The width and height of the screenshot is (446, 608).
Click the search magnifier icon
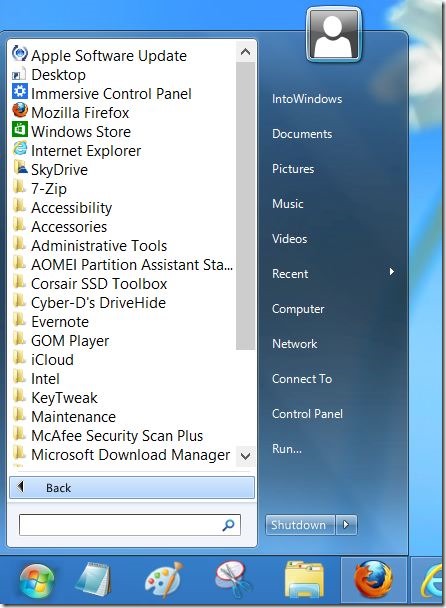point(228,525)
